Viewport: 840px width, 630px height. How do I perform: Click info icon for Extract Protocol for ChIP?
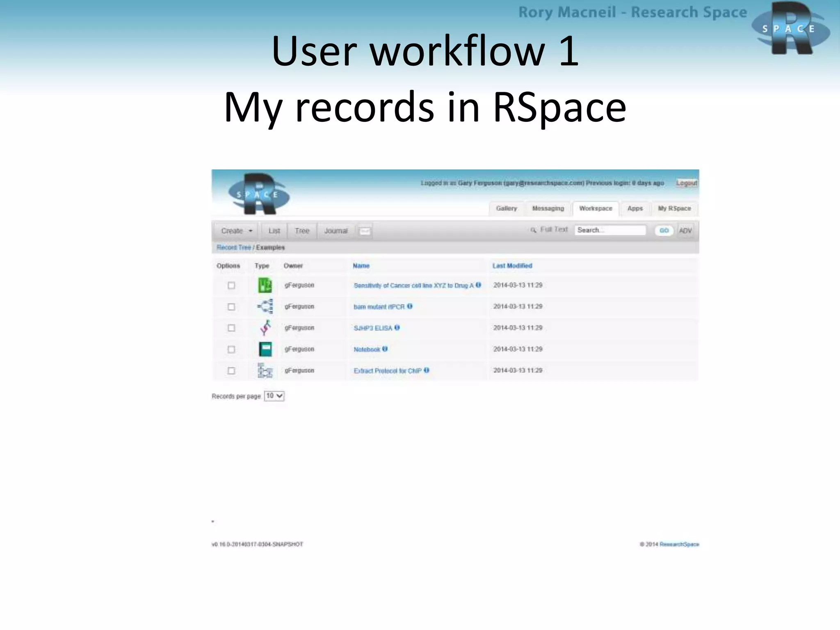tap(427, 370)
